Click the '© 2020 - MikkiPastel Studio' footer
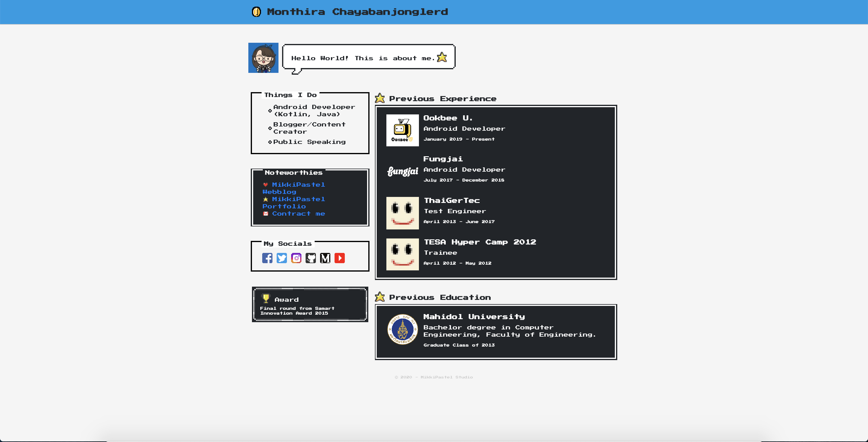This screenshot has height=442, width=868. (x=434, y=377)
